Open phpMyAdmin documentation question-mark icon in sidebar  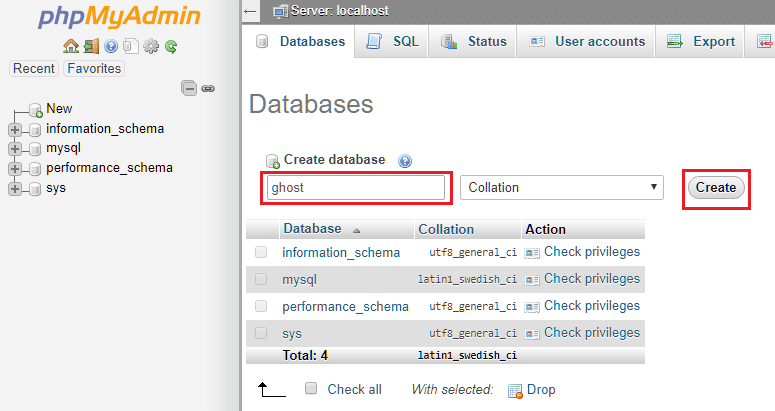tap(111, 46)
